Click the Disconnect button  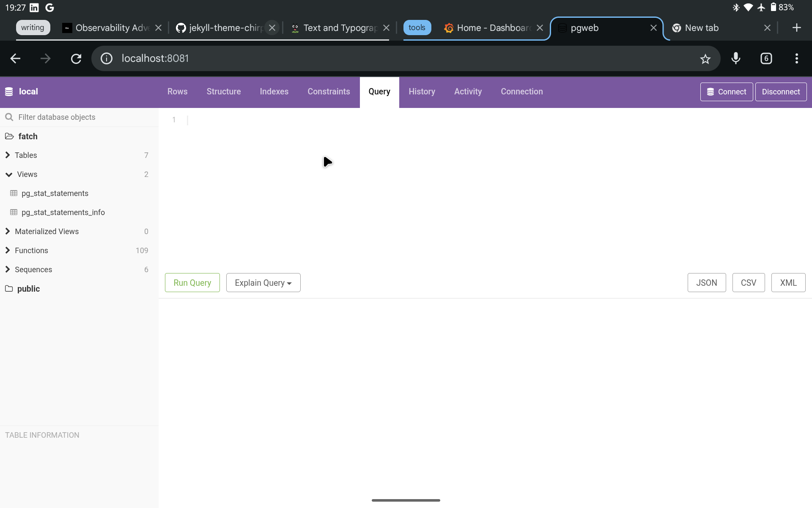780,92
